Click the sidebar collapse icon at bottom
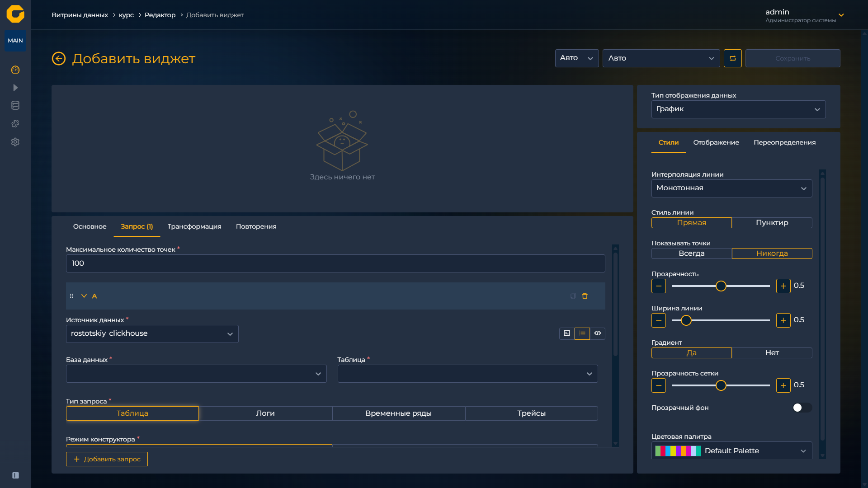The height and width of the screenshot is (488, 868). (15, 475)
